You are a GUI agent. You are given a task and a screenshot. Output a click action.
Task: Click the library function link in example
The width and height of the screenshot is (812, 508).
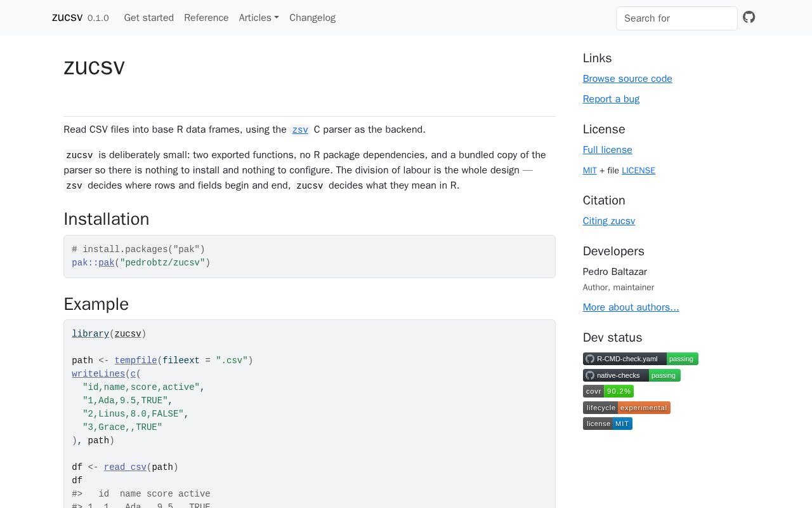(x=90, y=333)
